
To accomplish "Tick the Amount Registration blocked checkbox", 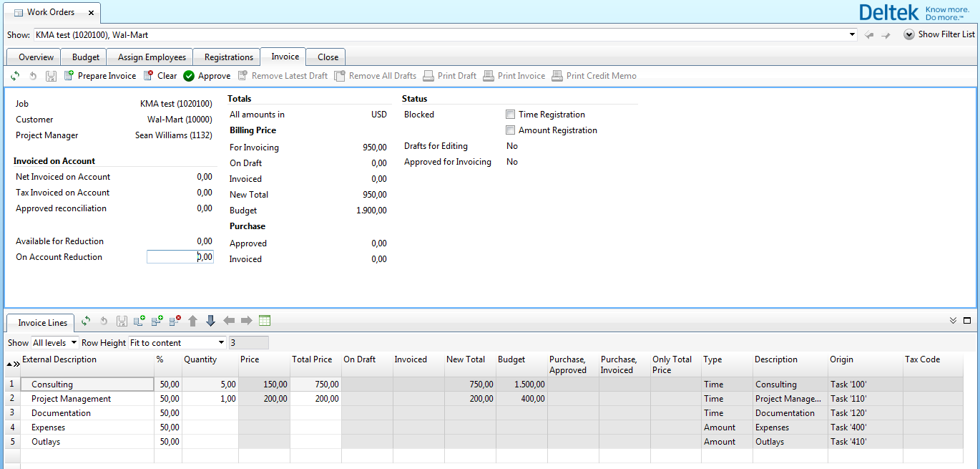I will pos(510,130).
